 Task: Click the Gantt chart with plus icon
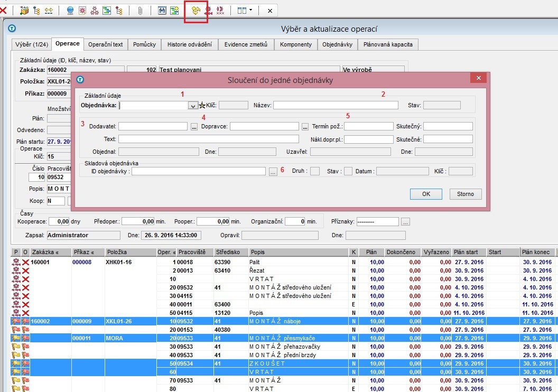pyautogui.click(x=174, y=11)
